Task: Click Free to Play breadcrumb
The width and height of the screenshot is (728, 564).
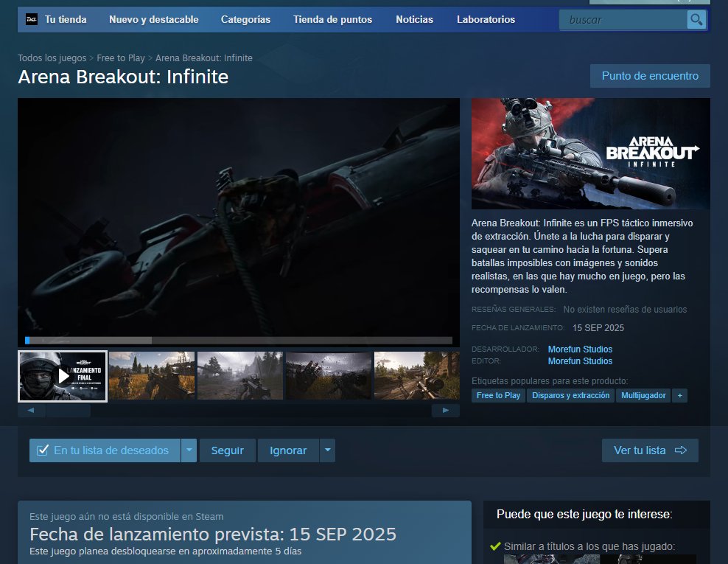Action: coord(121,58)
